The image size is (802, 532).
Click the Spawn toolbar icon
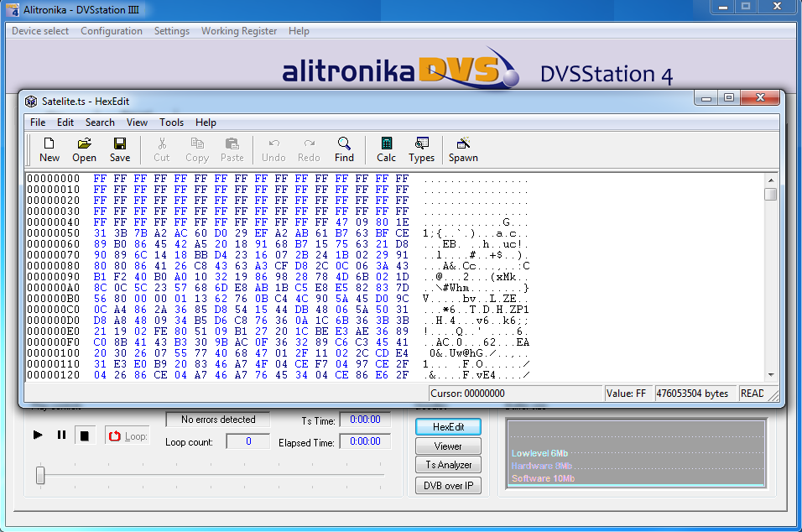(x=463, y=149)
